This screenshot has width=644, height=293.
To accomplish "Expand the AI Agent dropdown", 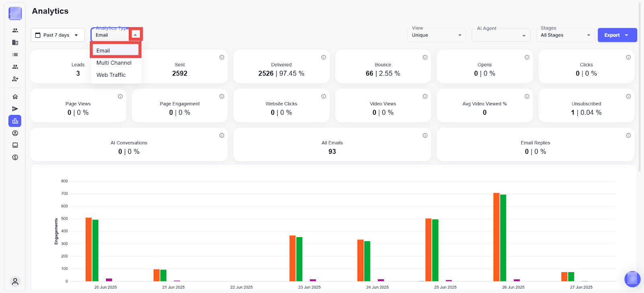I will (x=501, y=35).
